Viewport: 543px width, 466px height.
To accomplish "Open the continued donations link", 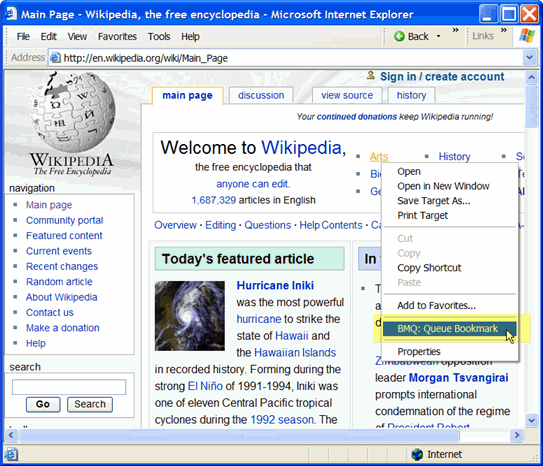I will (357, 117).
